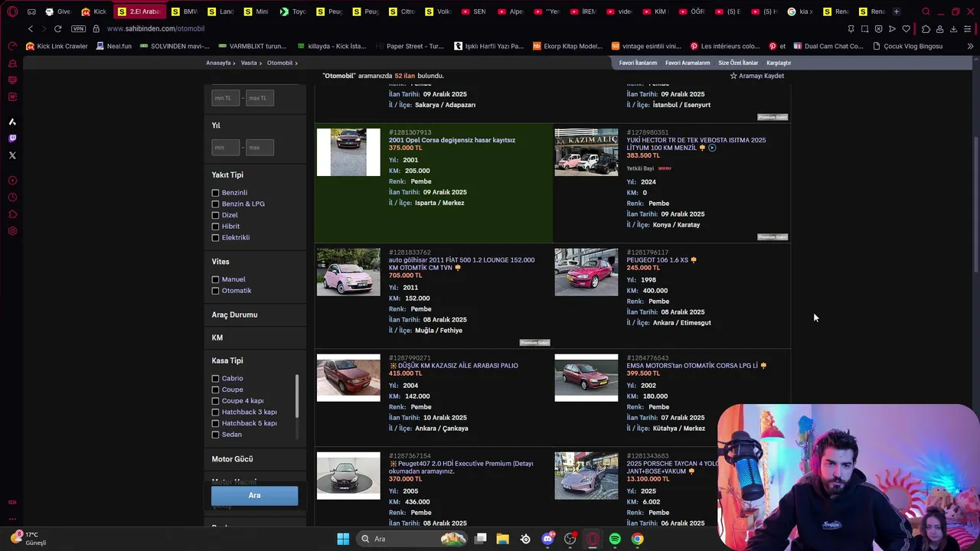
Task: Click the VPN badge in address bar
Action: click(78, 28)
